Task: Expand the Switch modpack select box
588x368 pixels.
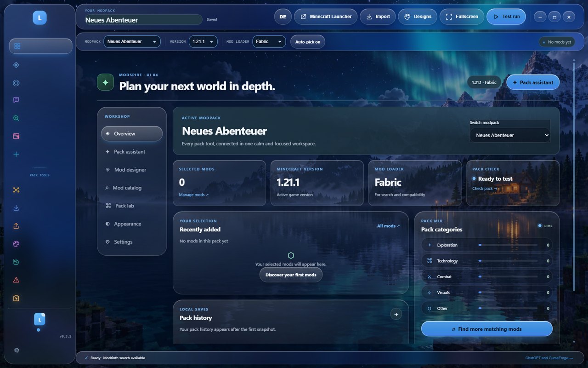Action: point(510,135)
